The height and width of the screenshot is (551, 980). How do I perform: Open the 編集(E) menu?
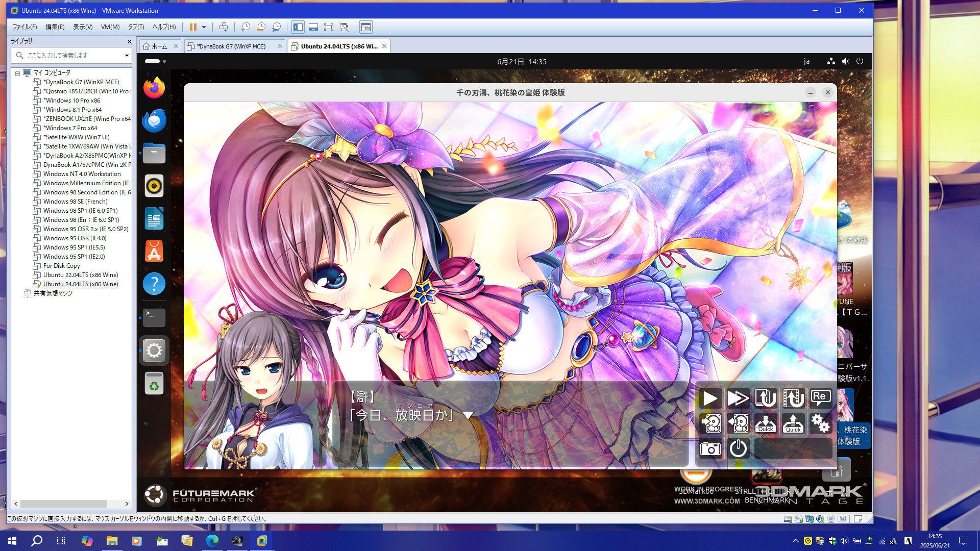(55, 27)
